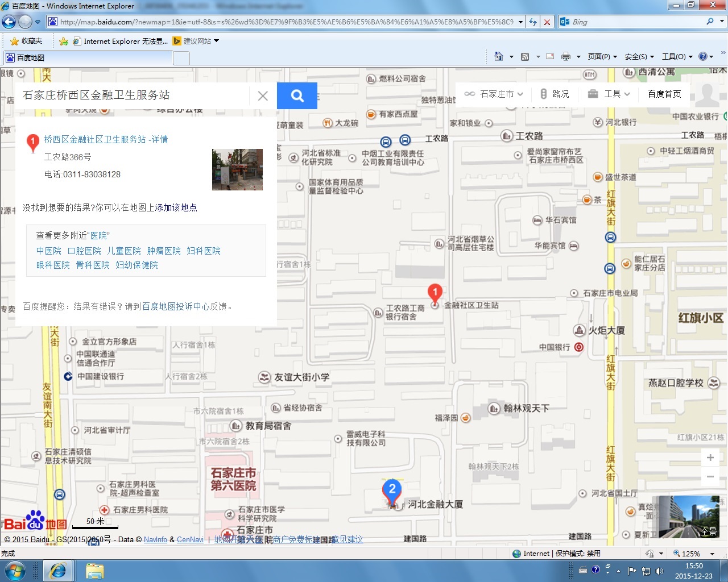Open a new blank tab

coord(181,58)
